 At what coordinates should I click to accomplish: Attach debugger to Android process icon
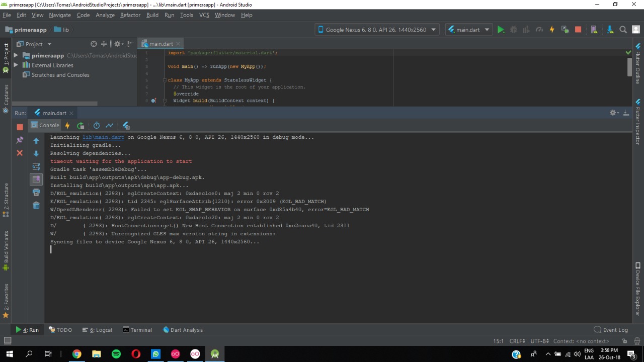565,30
